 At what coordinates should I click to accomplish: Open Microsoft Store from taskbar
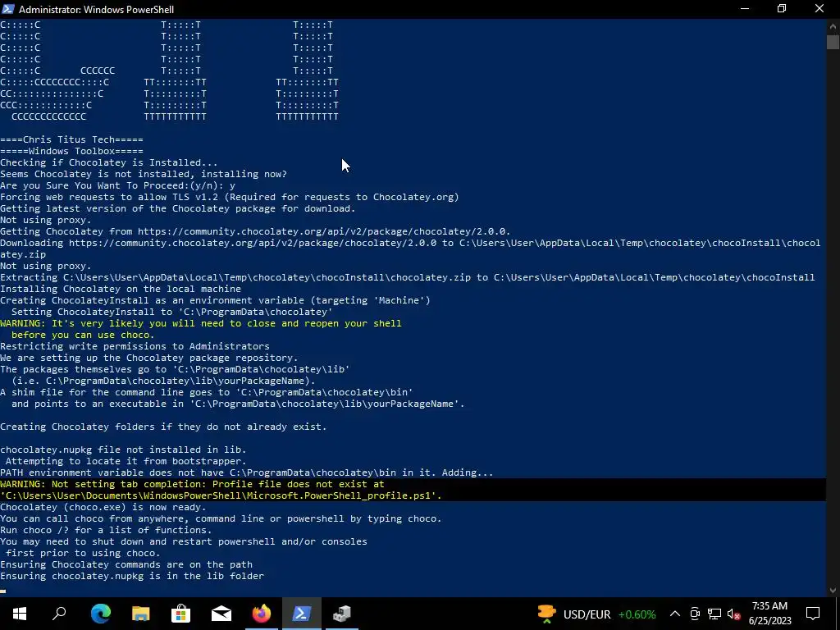pyautogui.click(x=181, y=614)
